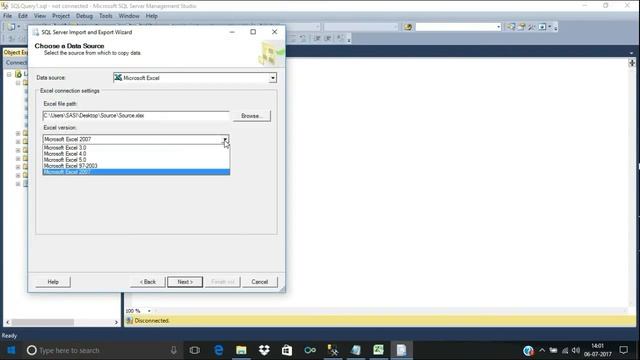Click the highlighted wizard window icon on taskbar
Viewport: 640px width, 360px height.
click(x=401, y=350)
